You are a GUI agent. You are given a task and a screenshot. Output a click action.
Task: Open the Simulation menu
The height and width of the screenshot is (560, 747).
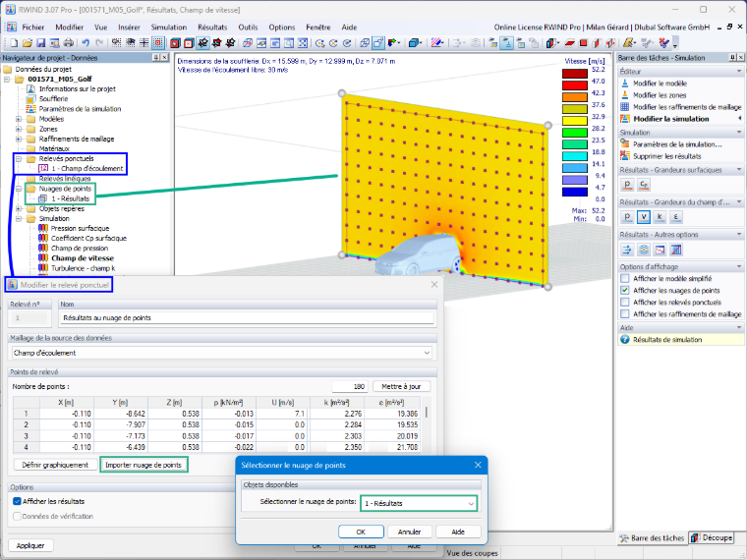pos(169,28)
